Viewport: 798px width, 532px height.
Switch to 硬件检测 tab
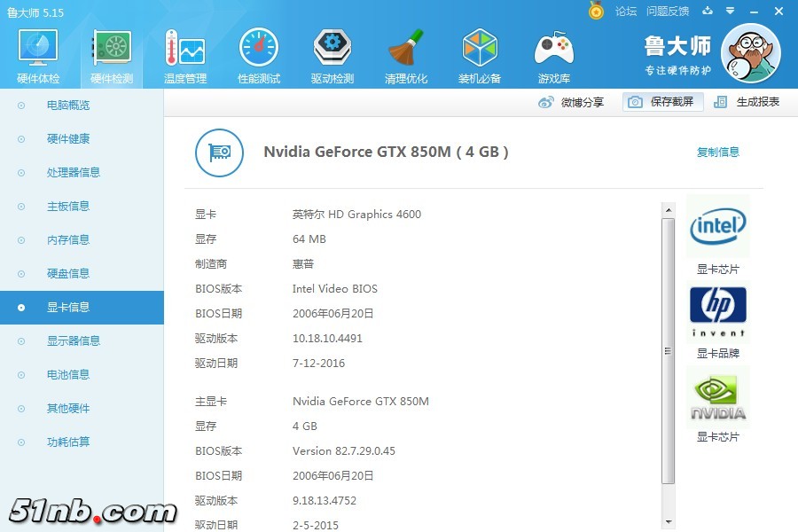click(112, 53)
